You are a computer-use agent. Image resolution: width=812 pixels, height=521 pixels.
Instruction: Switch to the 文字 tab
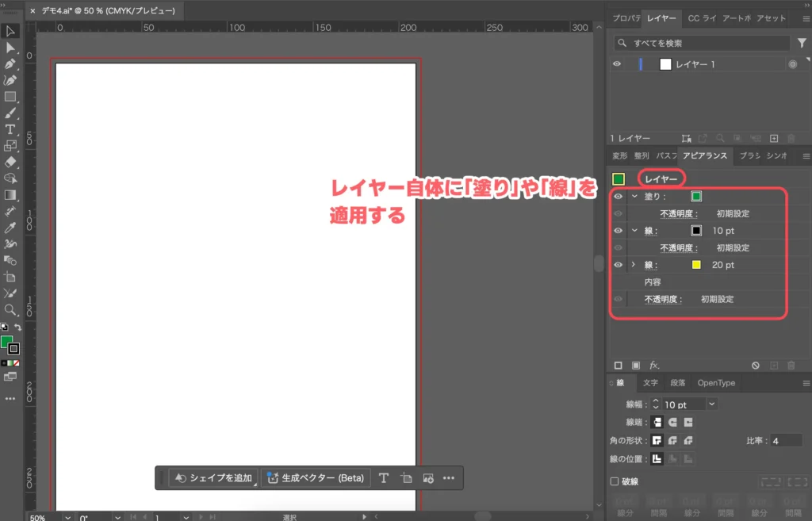pos(650,383)
